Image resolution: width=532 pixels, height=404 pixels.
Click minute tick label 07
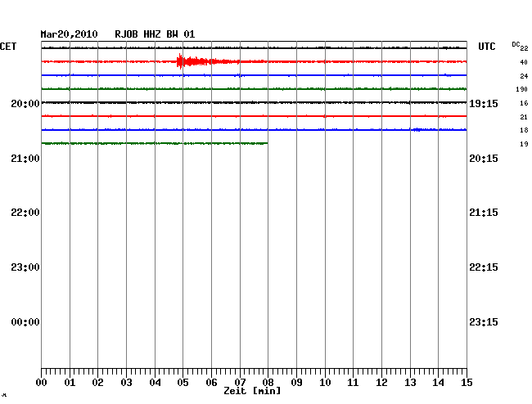[240, 383]
